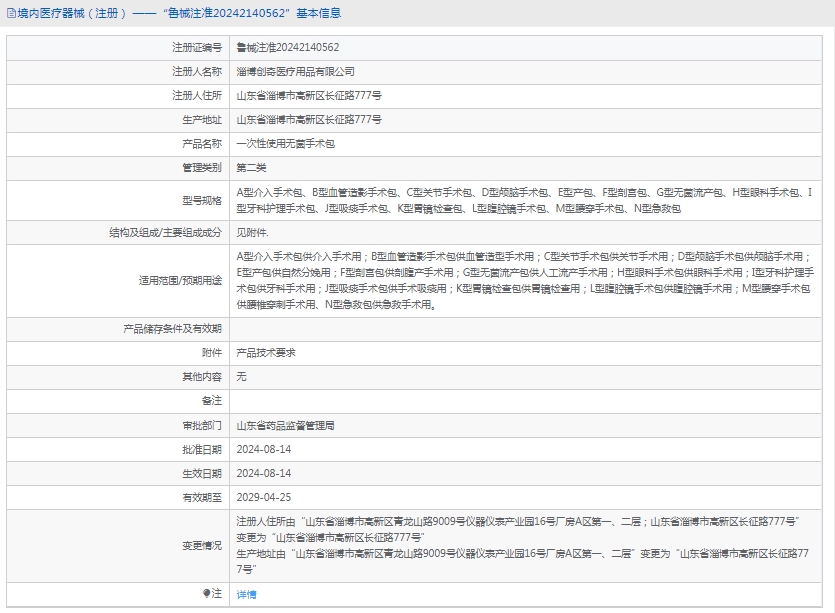Image resolution: width=835 pixels, height=613 pixels.
Task: Open the 详情 link at the bottom
Action: point(246,594)
